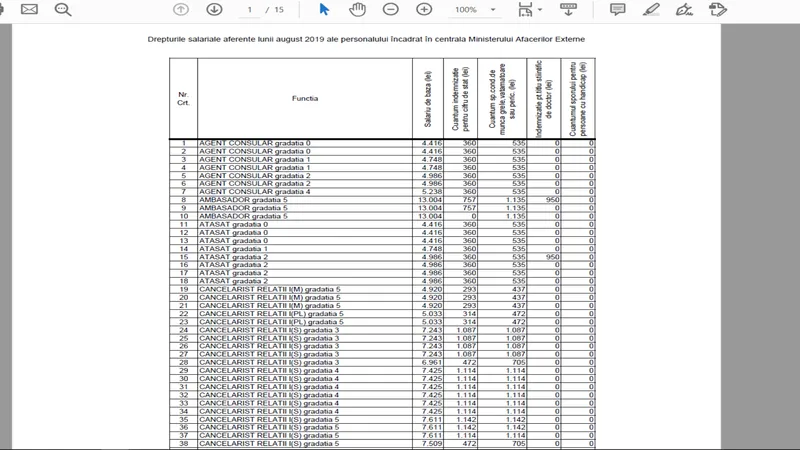Click the fit page display icon
Screen dimensions: 800x450
point(526,9)
